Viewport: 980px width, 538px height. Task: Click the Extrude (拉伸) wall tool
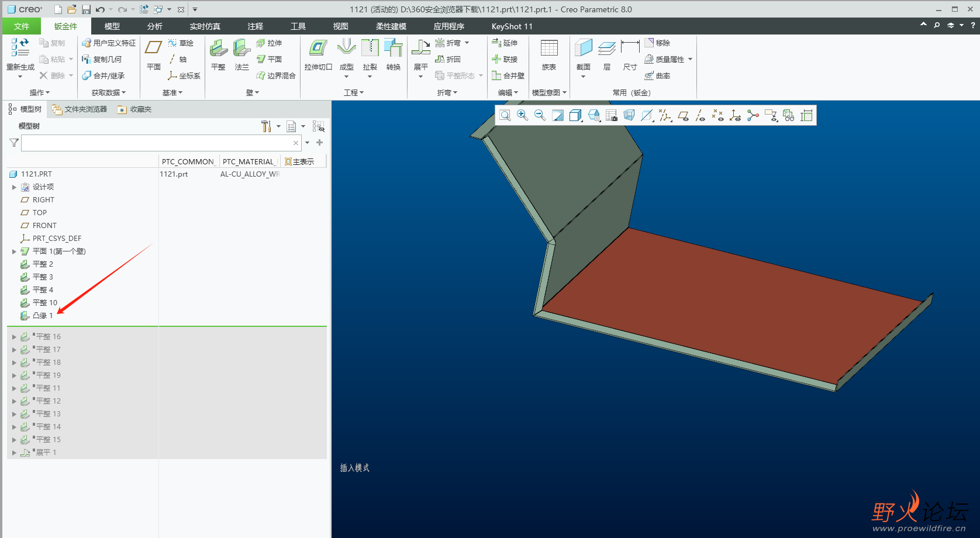(x=269, y=43)
